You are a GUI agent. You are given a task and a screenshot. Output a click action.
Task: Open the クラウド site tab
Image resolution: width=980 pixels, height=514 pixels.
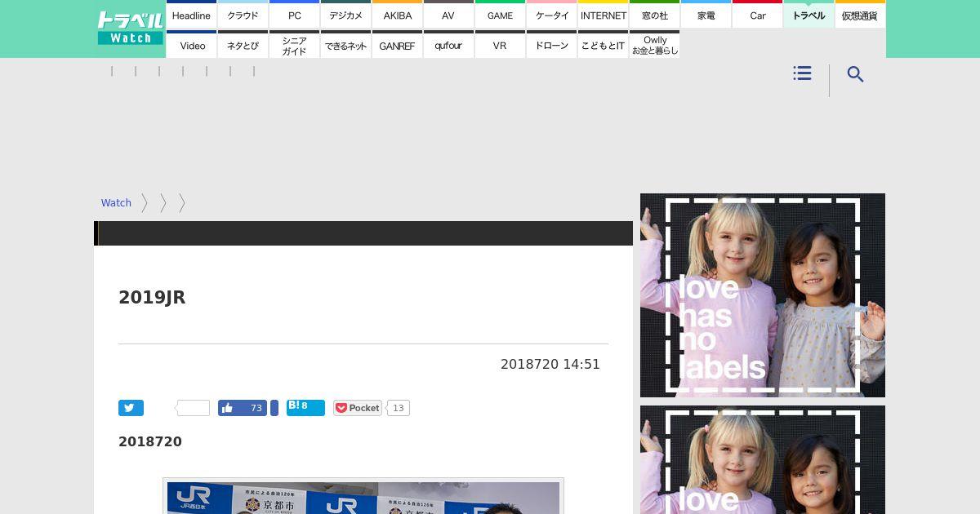243,15
